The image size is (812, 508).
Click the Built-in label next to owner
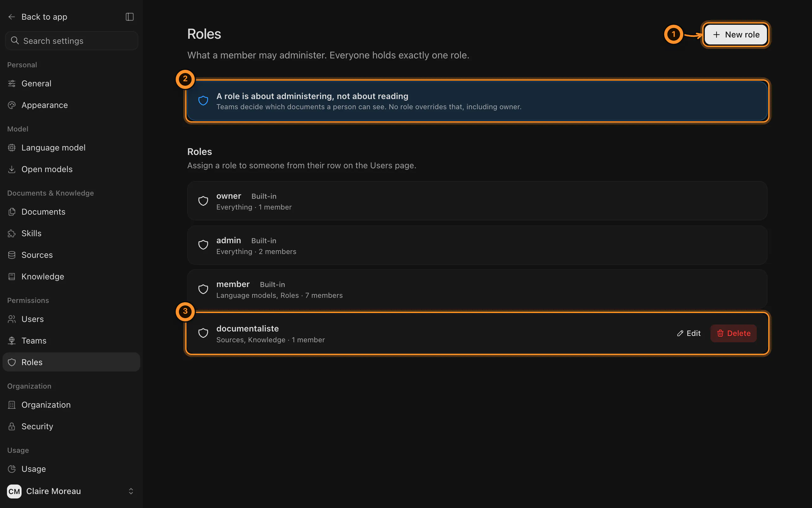tap(264, 196)
